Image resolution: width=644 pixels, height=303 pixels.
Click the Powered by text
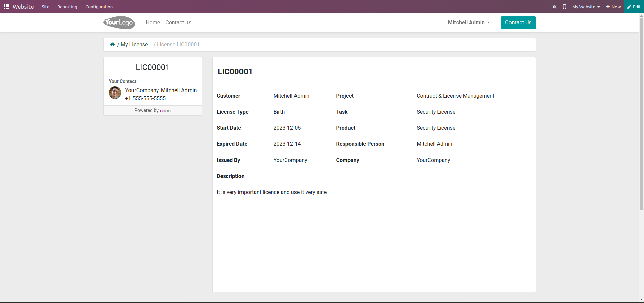click(x=146, y=110)
